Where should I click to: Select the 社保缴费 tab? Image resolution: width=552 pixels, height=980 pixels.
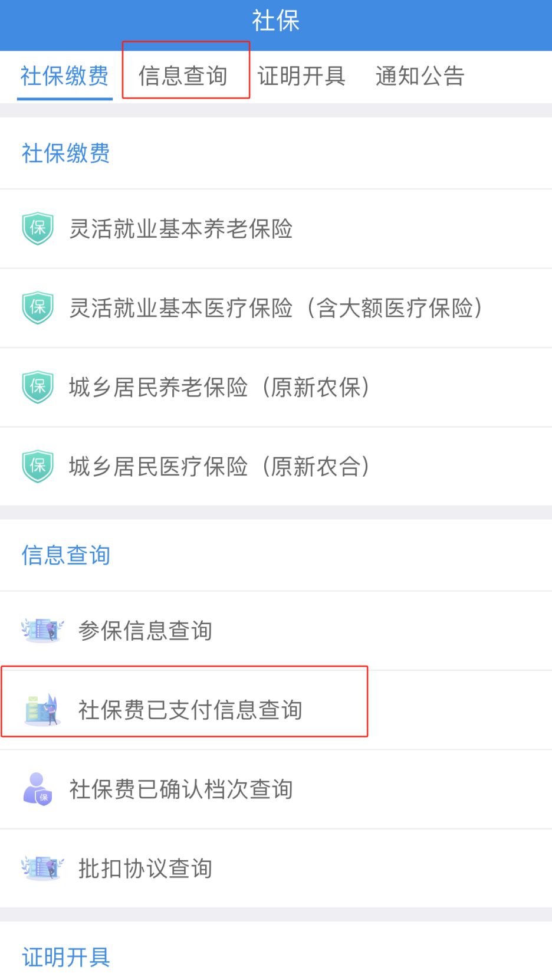[64, 76]
